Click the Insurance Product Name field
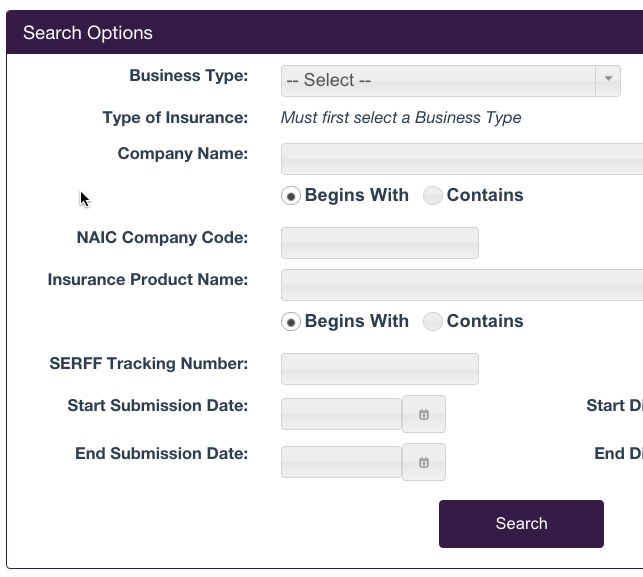The height and width of the screenshot is (577, 643). pos(461,285)
